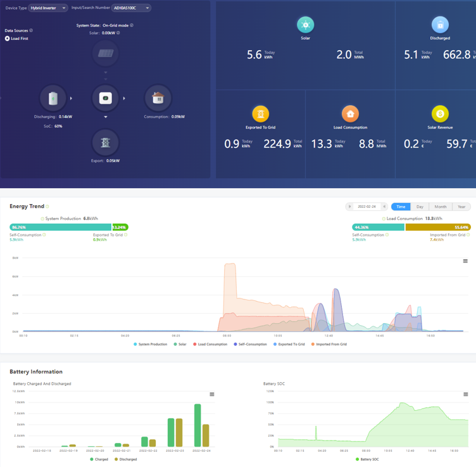Click the 'Battery Information' heading
The width and height of the screenshot is (476, 467).
tap(36, 371)
